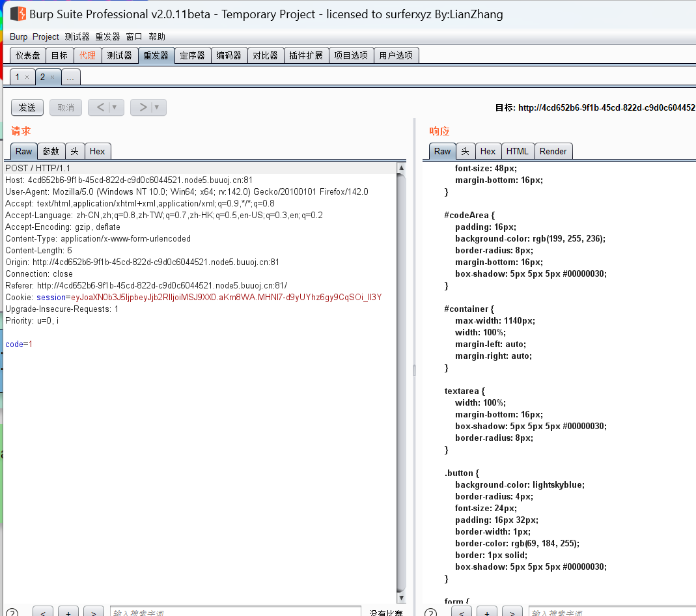Select the response Hex tab
696x616 pixels.
pyautogui.click(x=488, y=151)
